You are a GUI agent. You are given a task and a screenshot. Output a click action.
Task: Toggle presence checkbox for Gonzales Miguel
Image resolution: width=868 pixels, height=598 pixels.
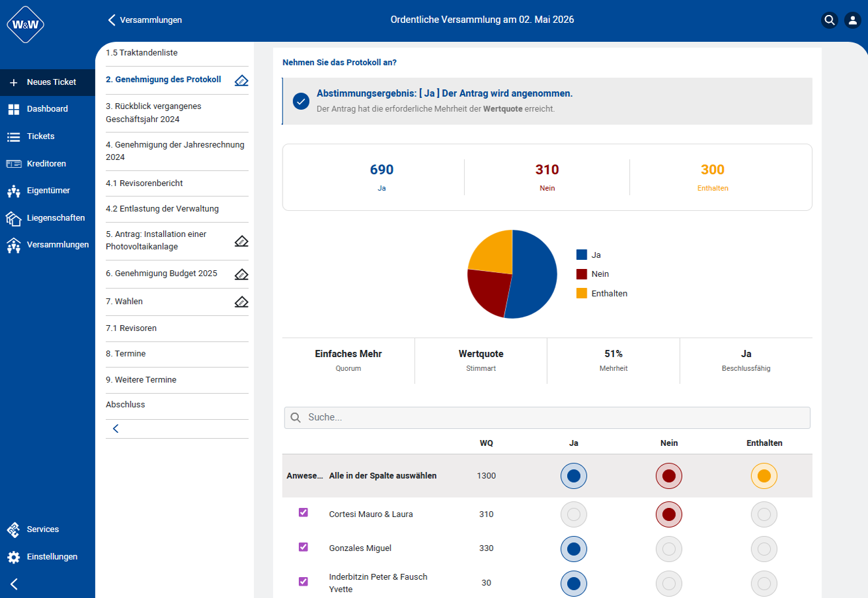coord(303,546)
